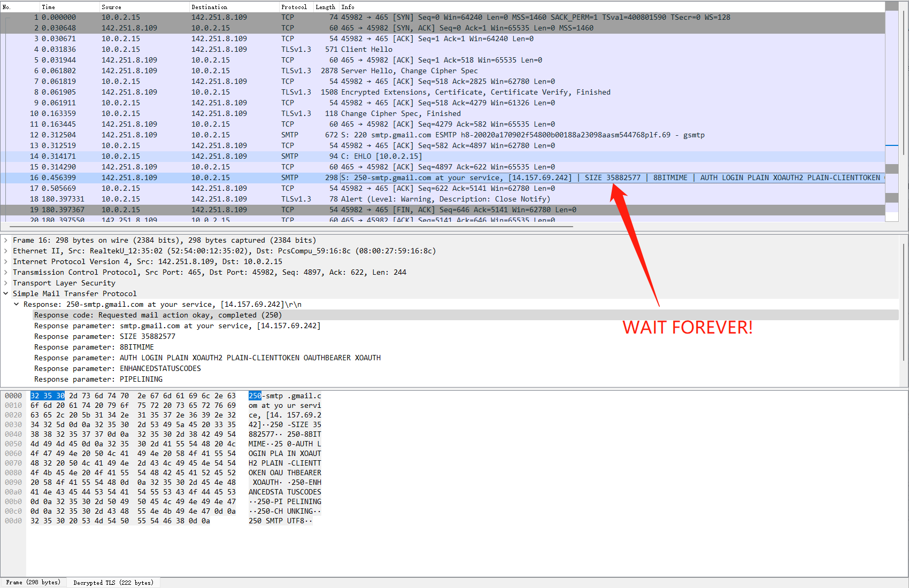Collapse the Simple Mail Transfer Protocol node
This screenshot has width=909, height=588.
click(6, 294)
